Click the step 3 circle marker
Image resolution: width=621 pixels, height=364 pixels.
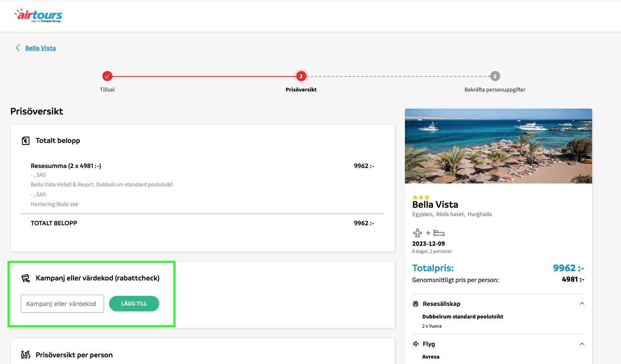pos(495,76)
